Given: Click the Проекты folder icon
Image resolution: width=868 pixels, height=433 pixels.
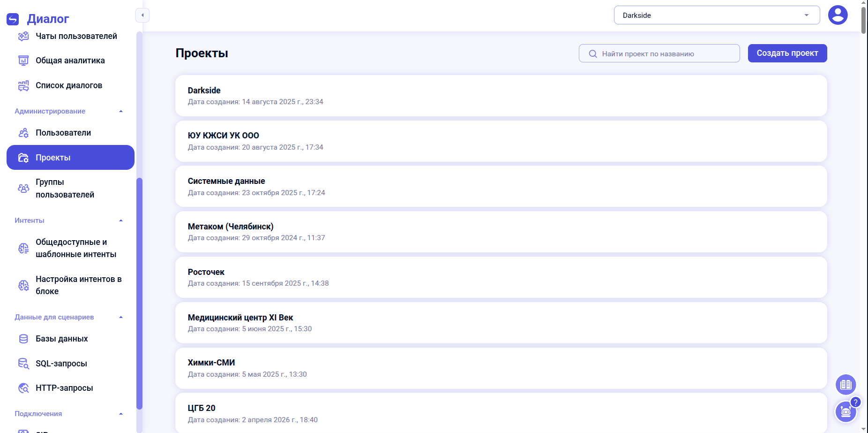Looking at the screenshot, I should coord(23,158).
